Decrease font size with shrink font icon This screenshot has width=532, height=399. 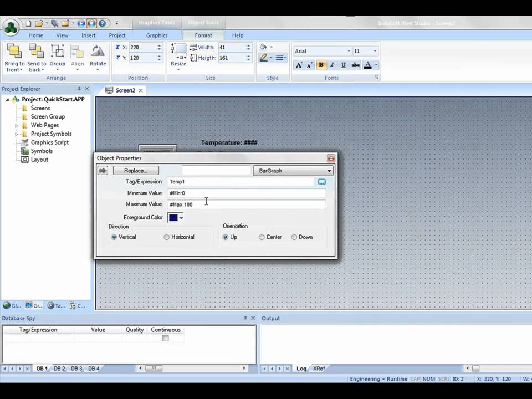309,65
